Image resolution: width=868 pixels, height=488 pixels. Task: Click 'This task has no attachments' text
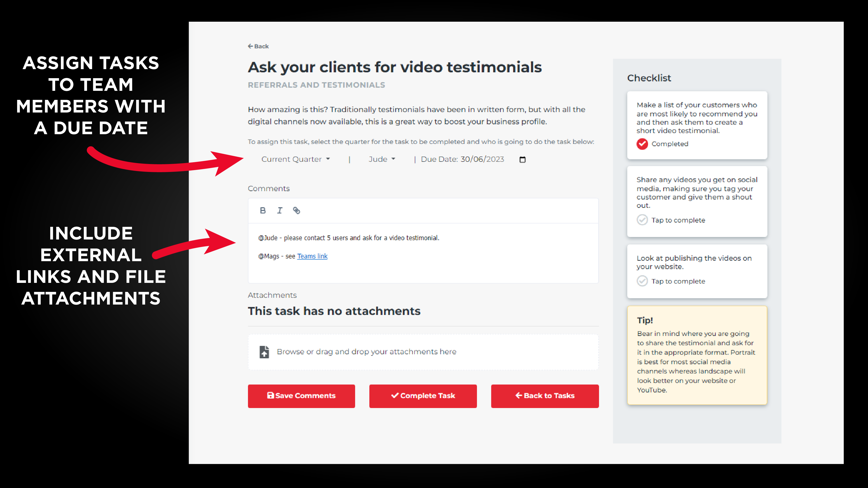[334, 311]
